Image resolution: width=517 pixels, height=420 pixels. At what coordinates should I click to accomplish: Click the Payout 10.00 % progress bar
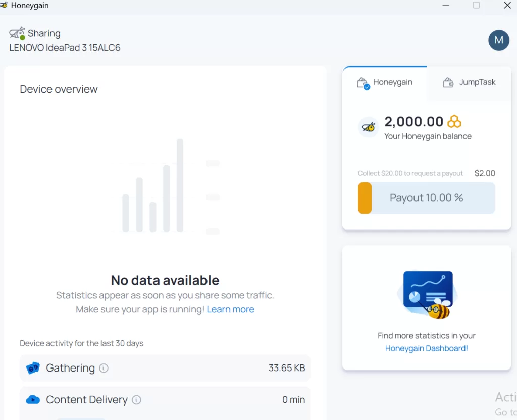point(426,198)
